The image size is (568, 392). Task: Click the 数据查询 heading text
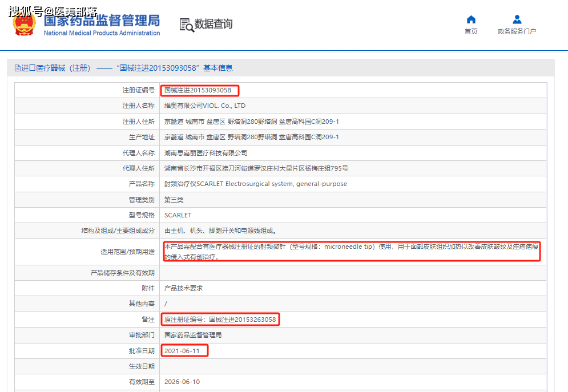pos(213,24)
